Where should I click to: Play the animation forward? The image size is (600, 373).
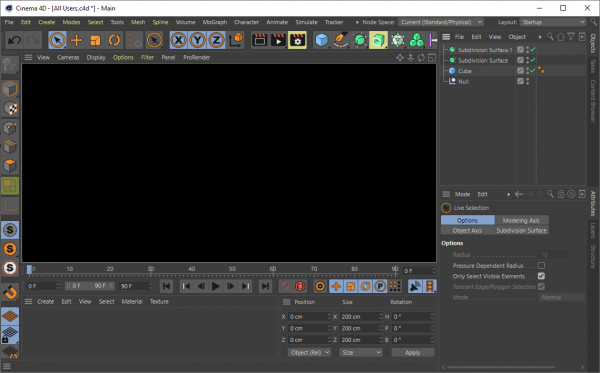pos(216,286)
